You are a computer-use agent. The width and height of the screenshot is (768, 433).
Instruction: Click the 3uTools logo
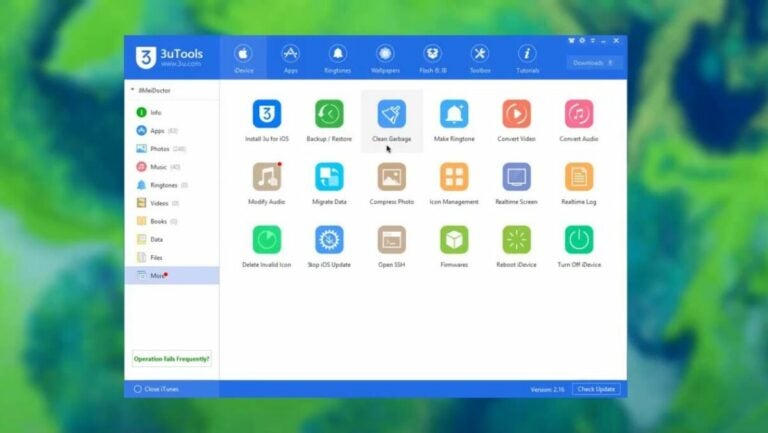[x=169, y=58]
